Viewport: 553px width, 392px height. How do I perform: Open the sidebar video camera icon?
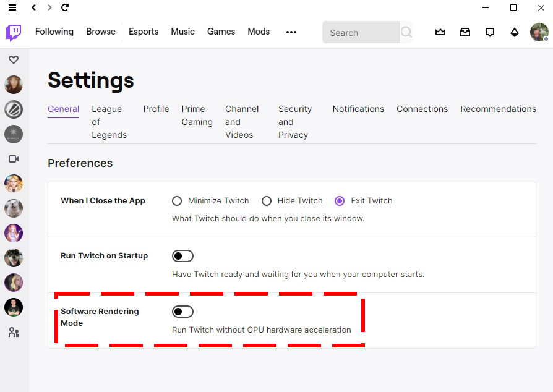pos(14,159)
